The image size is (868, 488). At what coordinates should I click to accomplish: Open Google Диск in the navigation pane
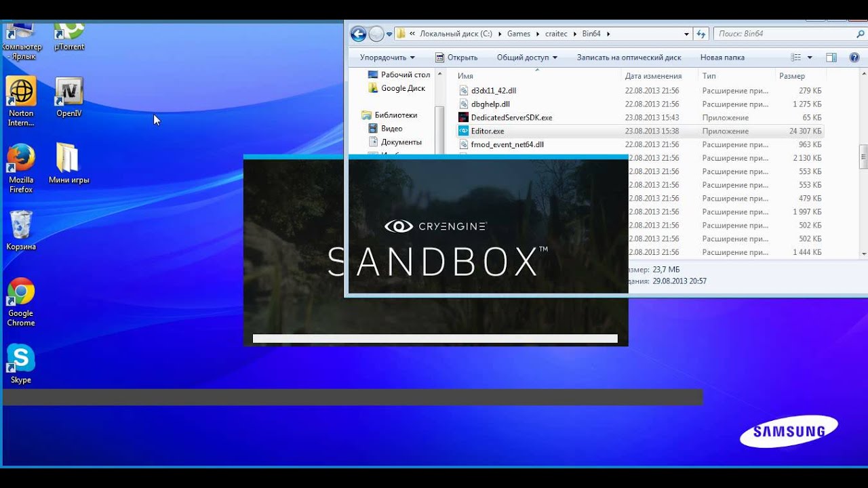pos(397,88)
